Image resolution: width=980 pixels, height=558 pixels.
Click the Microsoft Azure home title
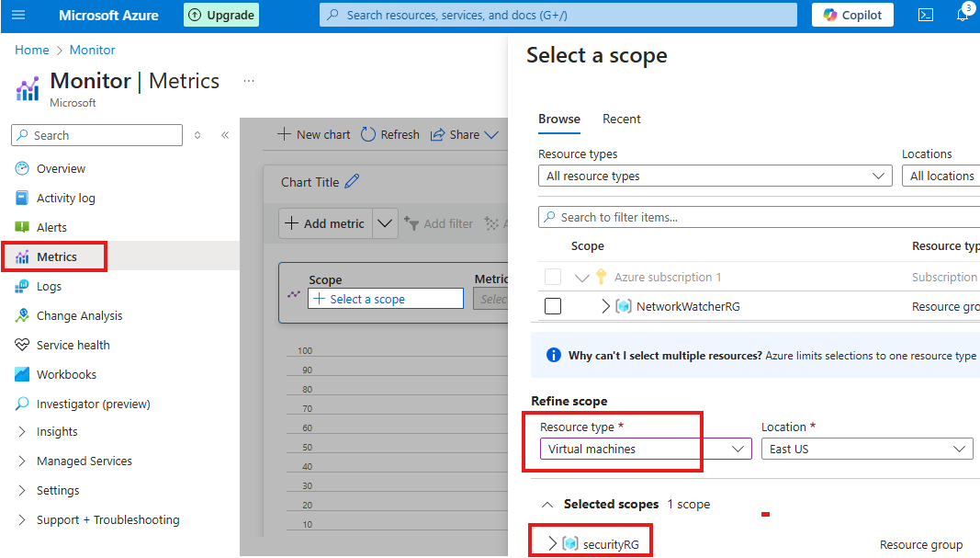click(x=108, y=15)
